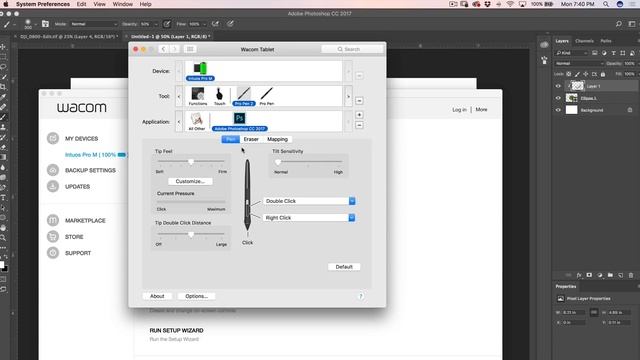Viewport: 640px width, 360px height.
Task: Hide the Background layer eye icon
Action: point(558,110)
